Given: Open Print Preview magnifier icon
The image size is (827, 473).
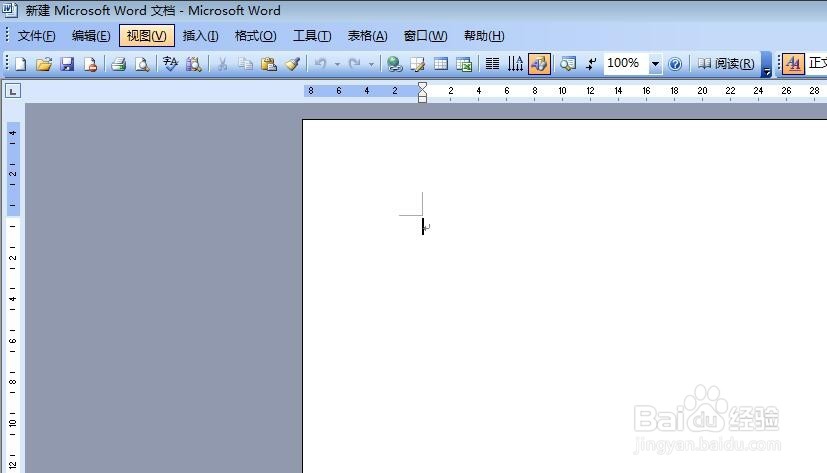Looking at the screenshot, I should 142,64.
